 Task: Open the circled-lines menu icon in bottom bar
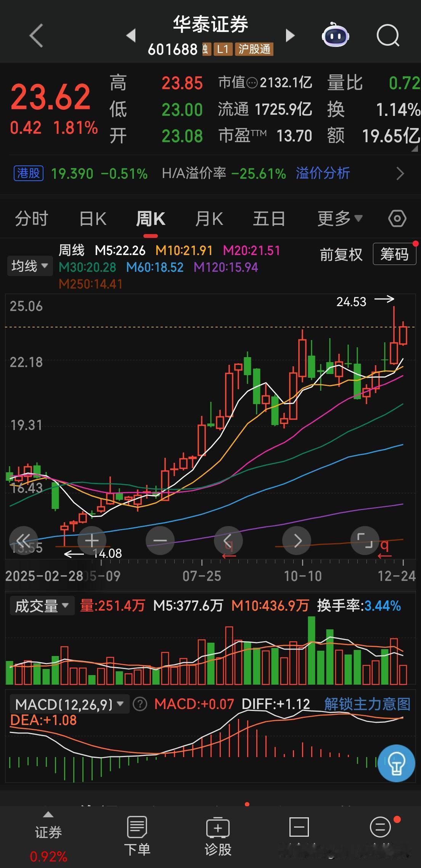point(380,827)
